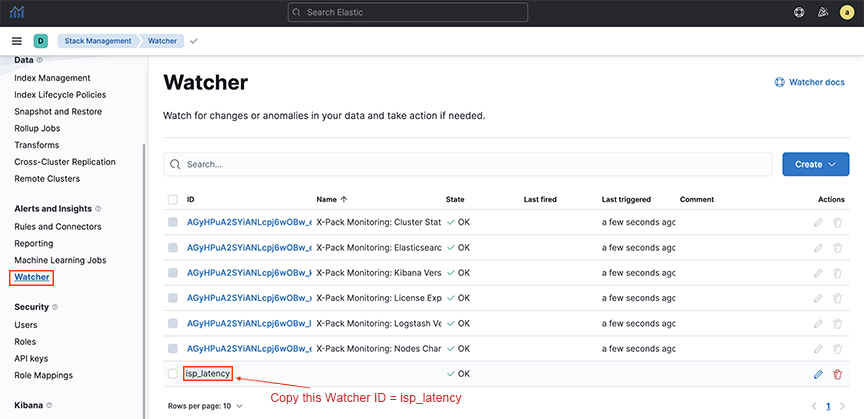Check the Logstash Version watch checkbox

pos(173,323)
